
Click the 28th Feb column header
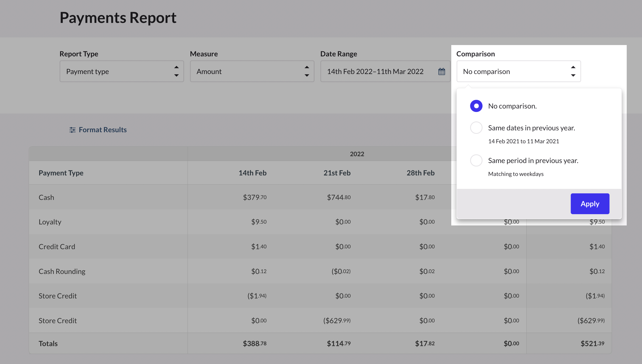point(420,173)
